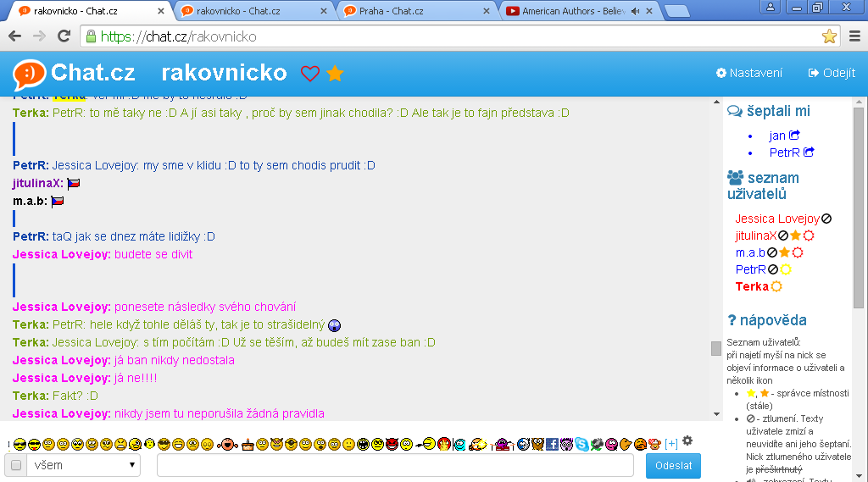Image resolution: width=868 pixels, height=482 pixels.
Task: Select user jitulinaX in the user list
Action: coord(755,235)
